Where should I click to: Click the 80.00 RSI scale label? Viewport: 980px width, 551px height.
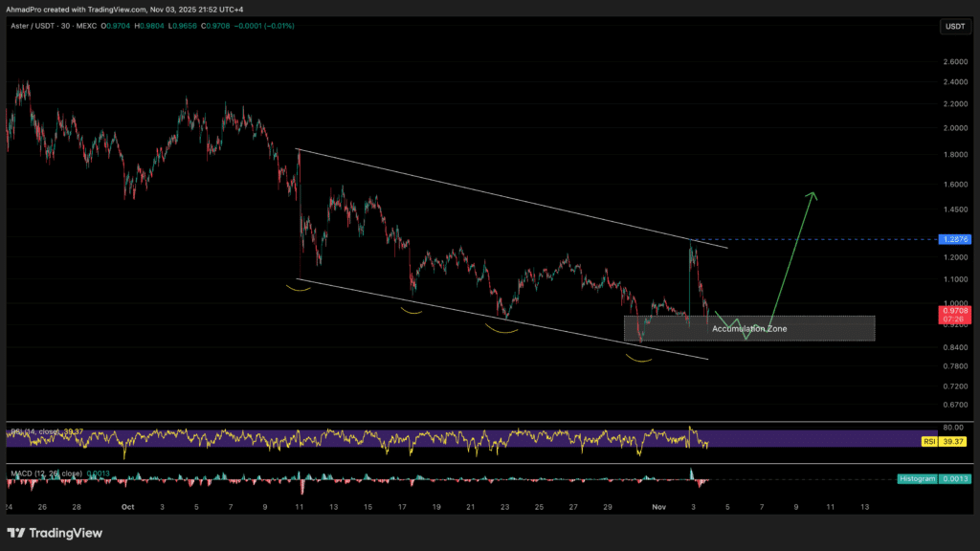pyautogui.click(x=953, y=428)
